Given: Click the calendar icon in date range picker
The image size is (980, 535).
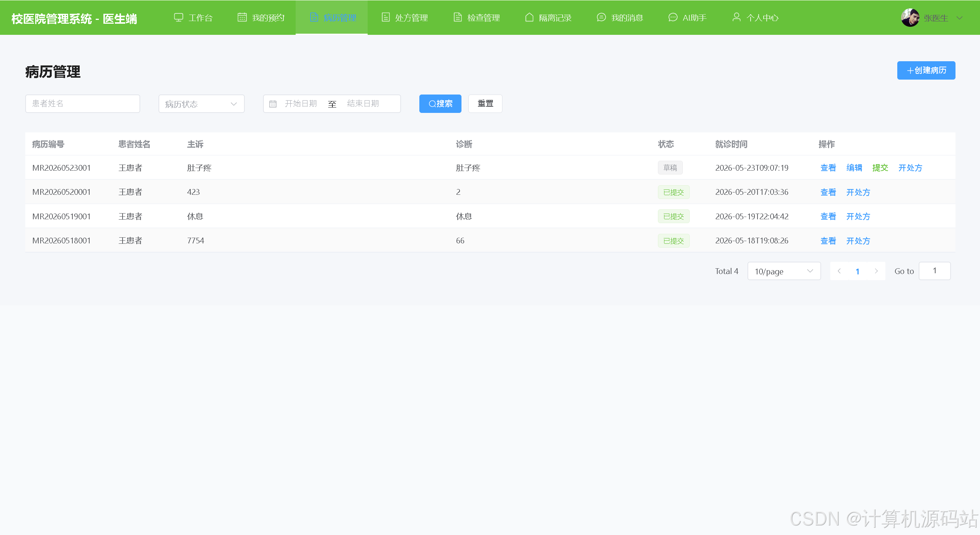Looking at the screenshot, I should click(273, 104).
